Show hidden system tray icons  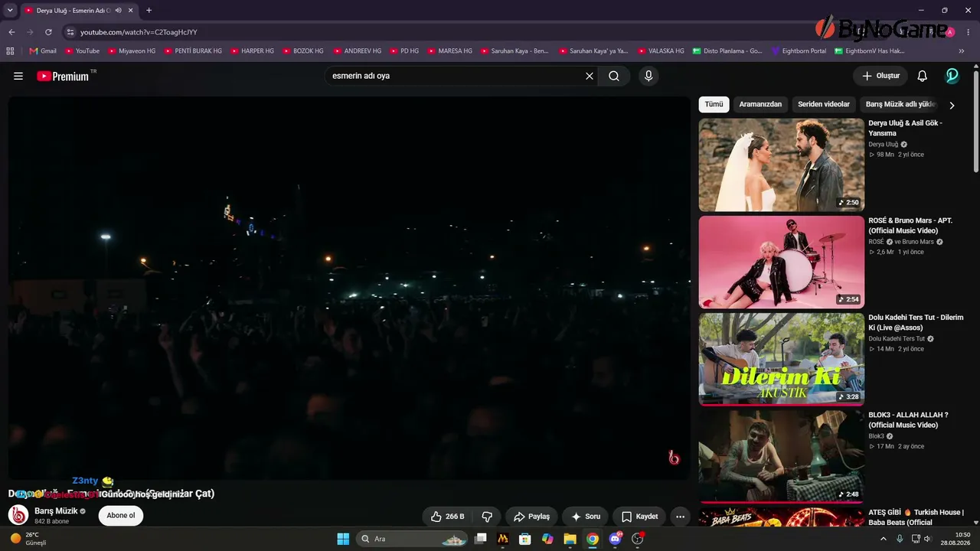tap(884, 539)
